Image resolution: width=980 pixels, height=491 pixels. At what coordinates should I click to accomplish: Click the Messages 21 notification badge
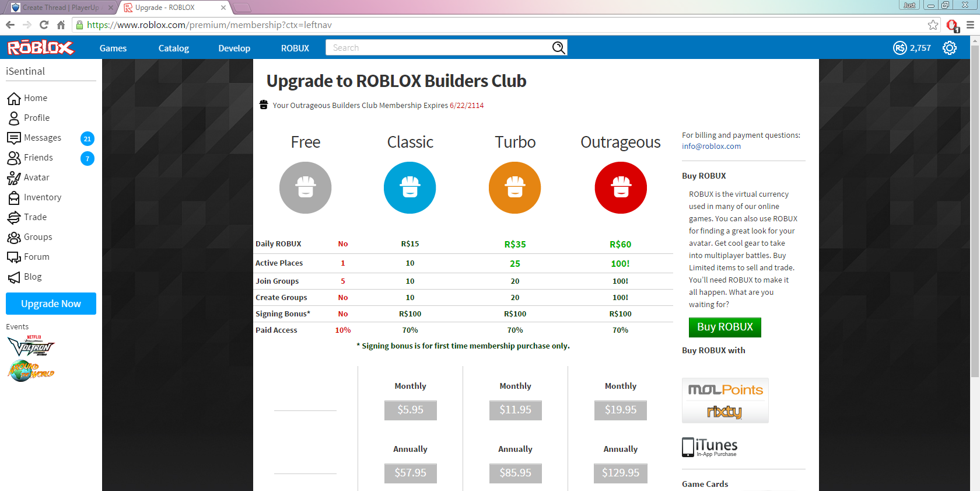87,138
